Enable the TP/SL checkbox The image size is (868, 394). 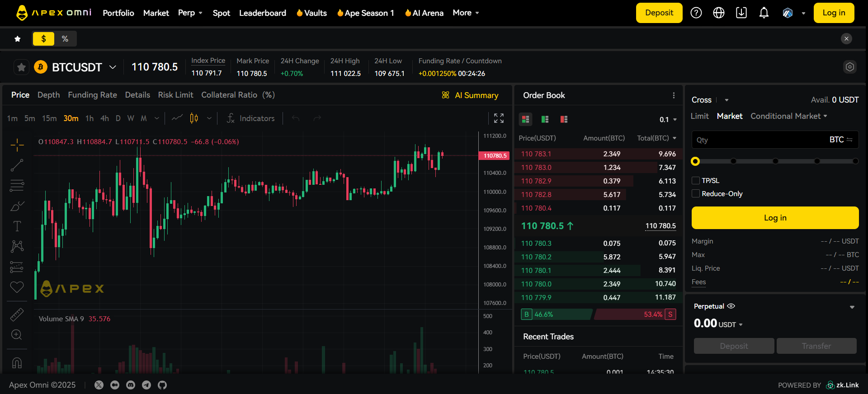click(x=696, y=181)
